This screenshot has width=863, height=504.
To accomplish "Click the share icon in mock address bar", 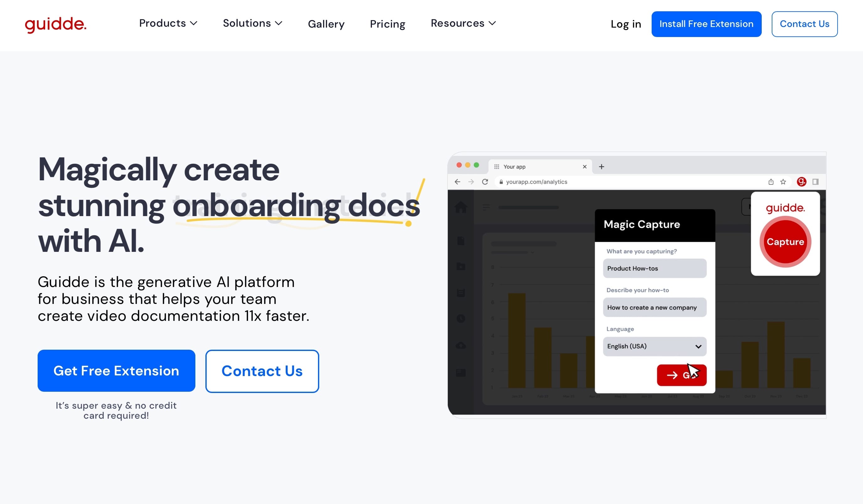I will point(770,182).
